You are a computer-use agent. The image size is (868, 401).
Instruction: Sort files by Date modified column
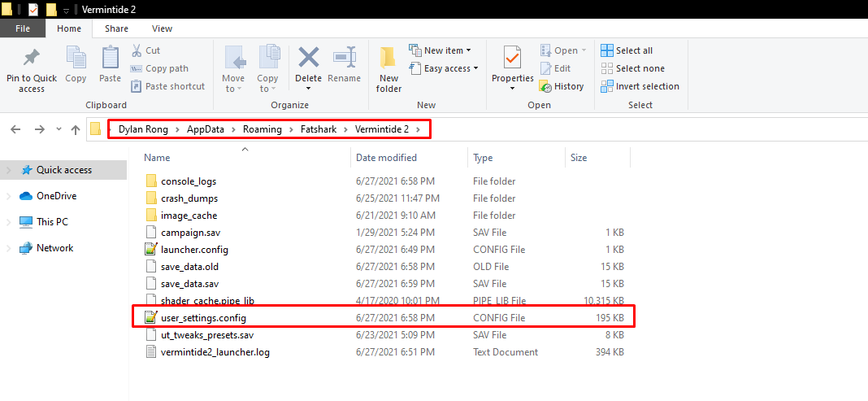point(386,158)
